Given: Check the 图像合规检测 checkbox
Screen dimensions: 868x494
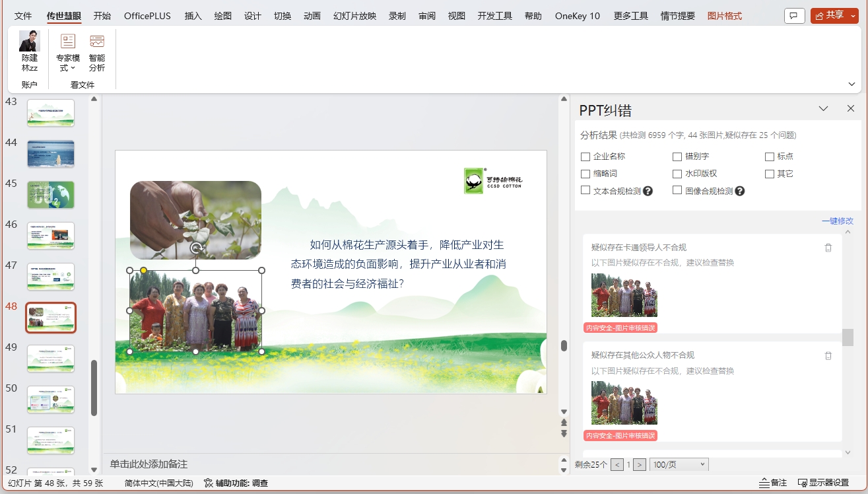Looking at the screenshot, I should pos(677,190).
